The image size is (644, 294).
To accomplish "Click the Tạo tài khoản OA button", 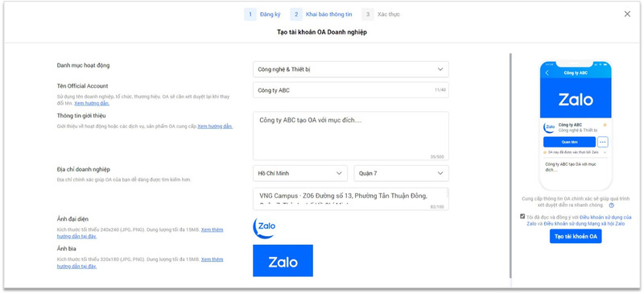I will coord(576,237).
